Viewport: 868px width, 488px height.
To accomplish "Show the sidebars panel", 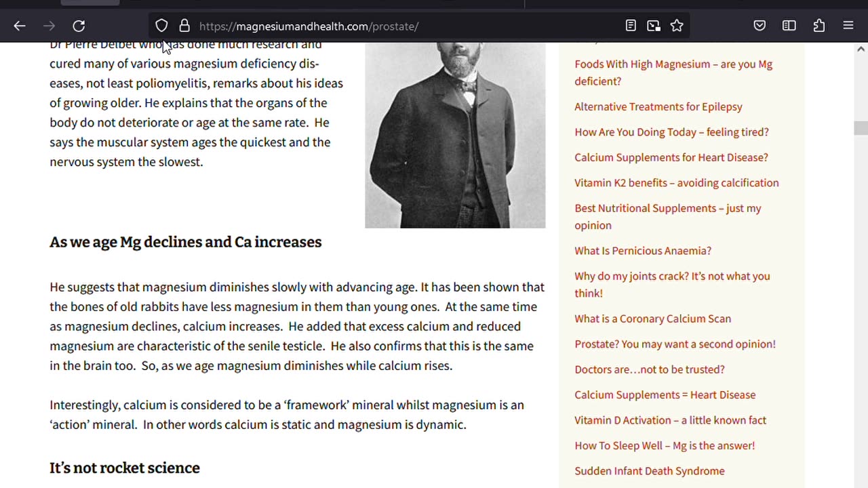I will (x=789, y=26).
